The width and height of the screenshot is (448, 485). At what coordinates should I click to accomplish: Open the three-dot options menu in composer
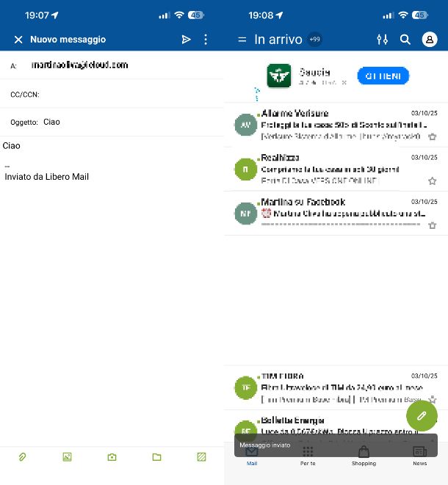click(206, 40)
